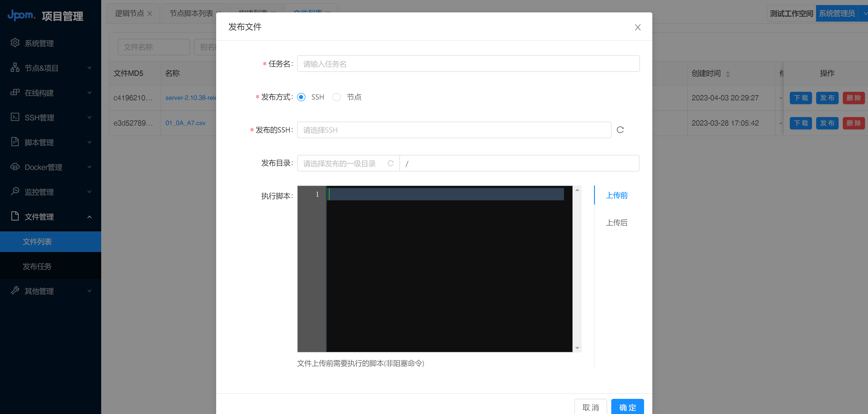Choose 节点 as the publish method
868x414 pixels.
[x=337, y=97]
